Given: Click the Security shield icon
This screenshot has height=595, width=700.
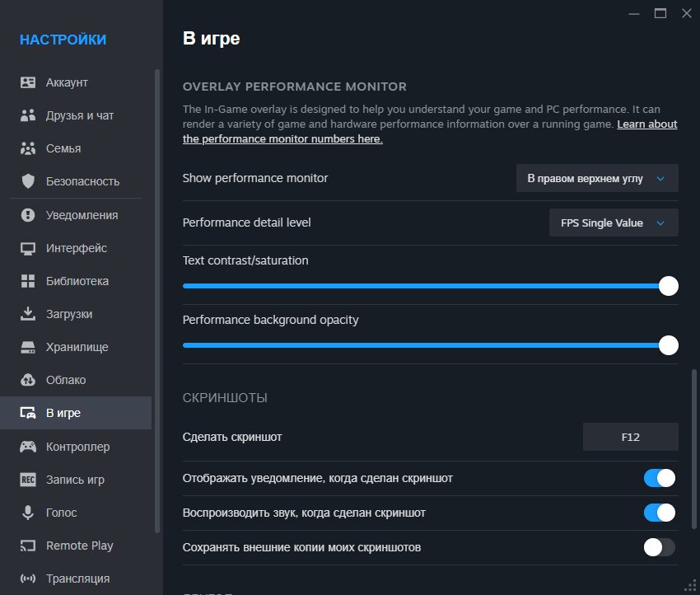Looking at the screenshot, I should [x=28, y=181].
